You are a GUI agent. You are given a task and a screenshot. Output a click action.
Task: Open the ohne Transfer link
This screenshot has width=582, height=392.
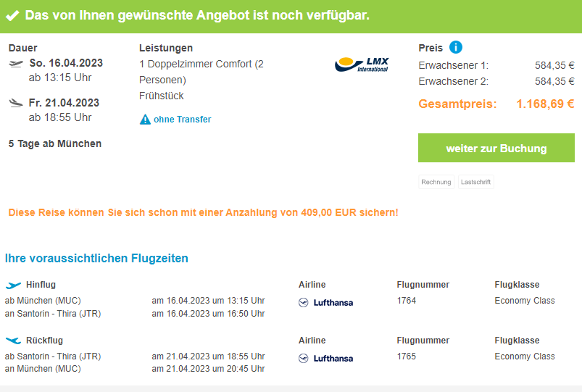(x=182, y=120)
